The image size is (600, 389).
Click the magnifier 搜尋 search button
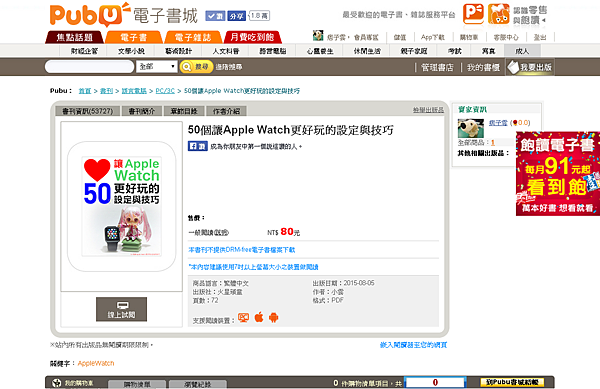[x=196, y=67]
